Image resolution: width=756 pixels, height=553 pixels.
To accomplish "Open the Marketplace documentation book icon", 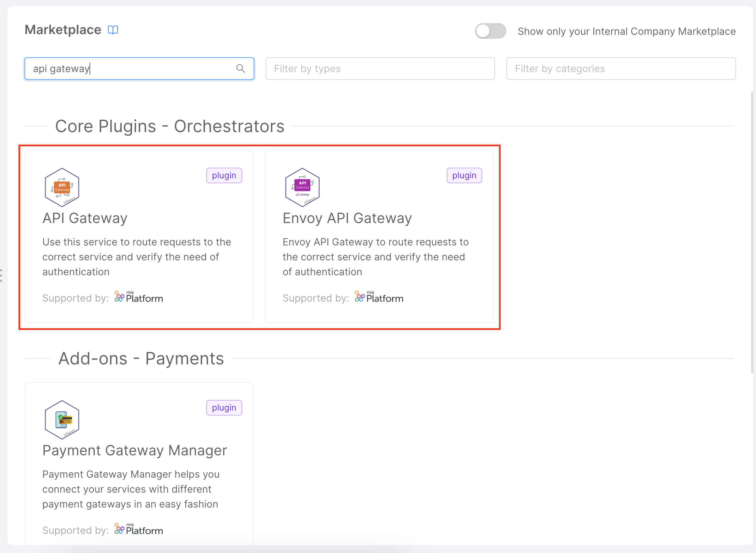I will (x=113, y=30).
